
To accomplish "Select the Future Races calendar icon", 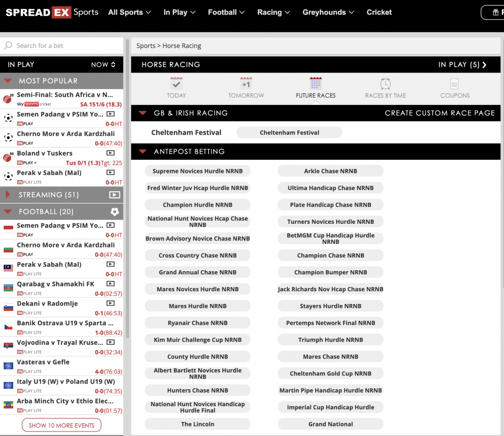I will pyautogui.click(x=316, y=84).
